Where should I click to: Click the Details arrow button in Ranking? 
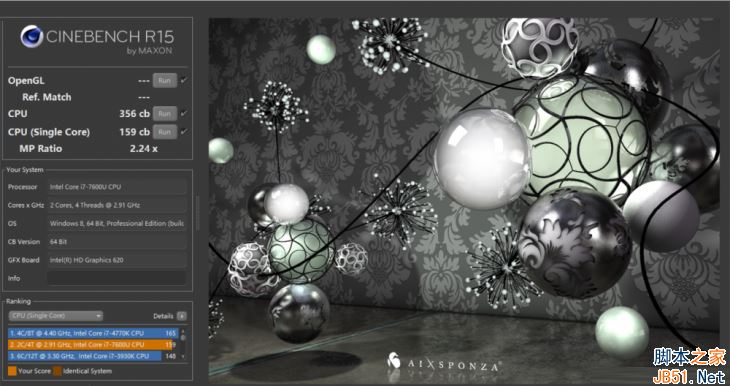[x=182, y=316]
